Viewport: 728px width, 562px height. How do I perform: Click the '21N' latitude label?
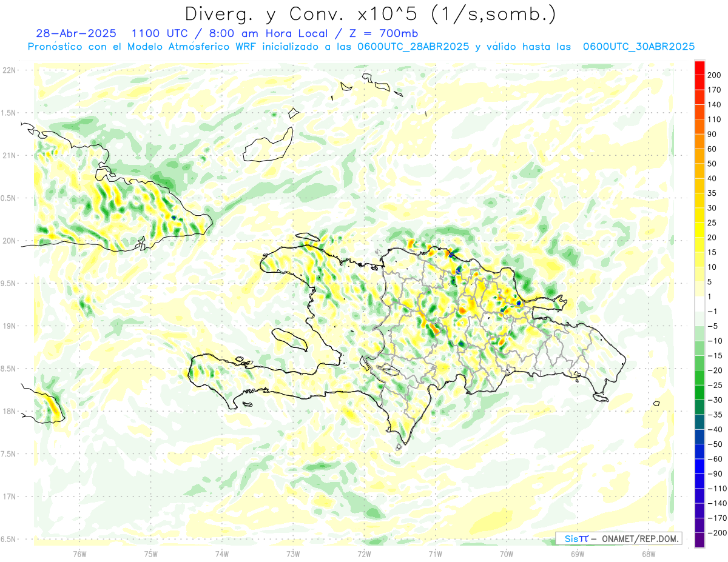(9, 155)
